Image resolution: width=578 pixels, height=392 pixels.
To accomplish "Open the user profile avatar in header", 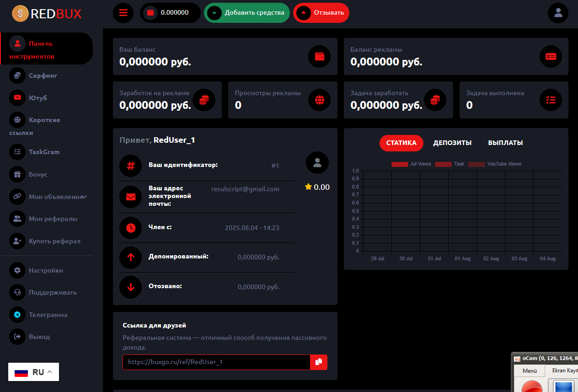I will click(558, 13).
